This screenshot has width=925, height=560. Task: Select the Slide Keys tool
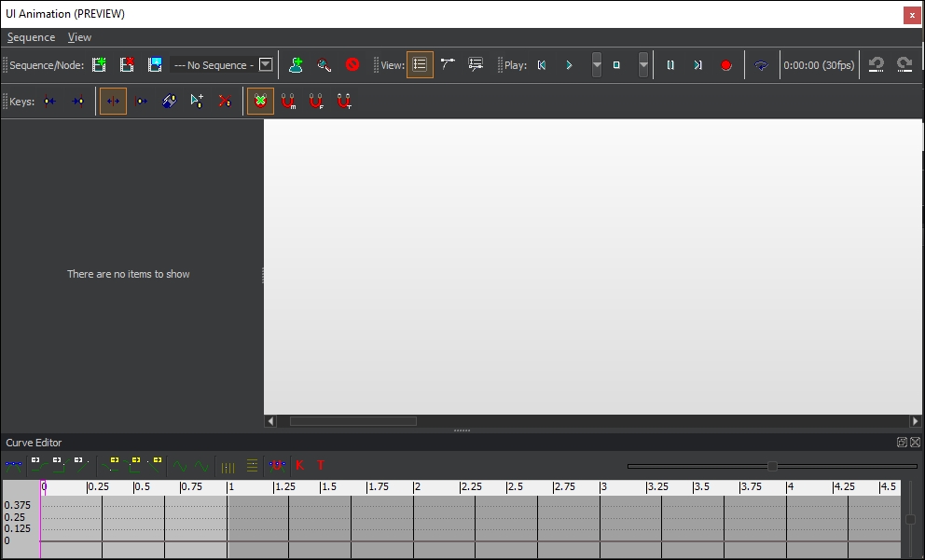[141, 101]
